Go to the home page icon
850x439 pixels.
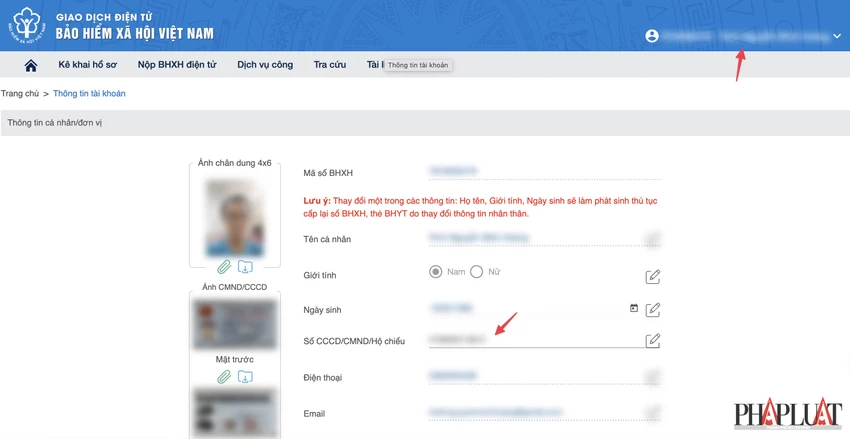(x=31, y=66)
